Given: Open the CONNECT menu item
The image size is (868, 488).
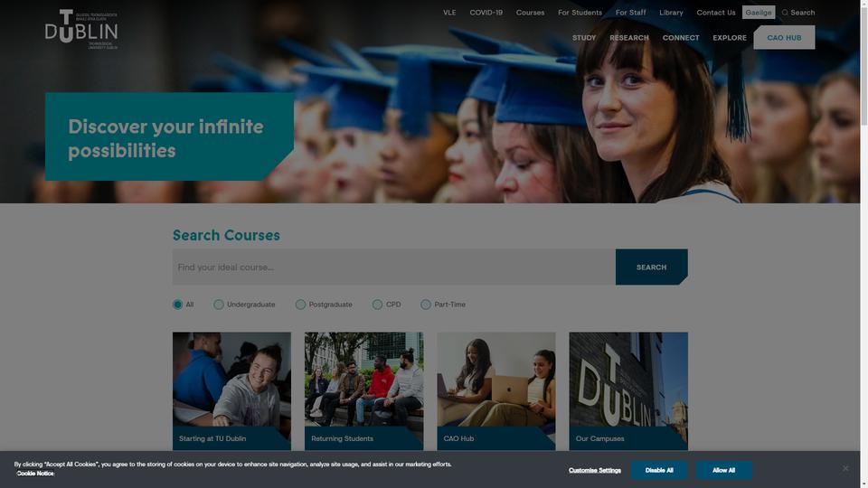Looking at the screenshot, I should click(681, 38).
